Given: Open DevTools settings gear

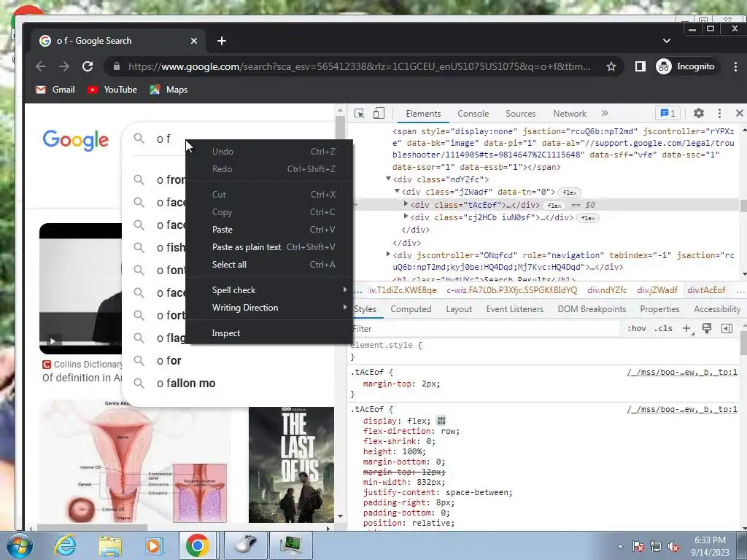Looking at the screenshot, I should [698, 113].
